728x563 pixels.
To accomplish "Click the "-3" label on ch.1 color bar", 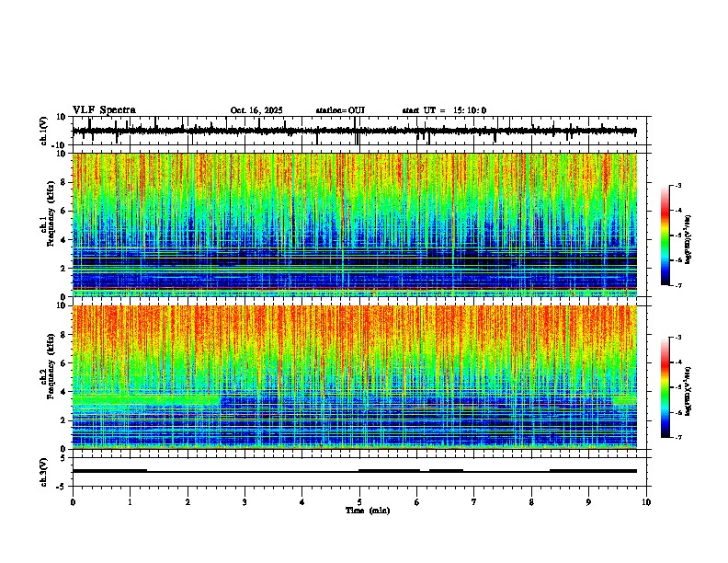I will pos(678,186).
